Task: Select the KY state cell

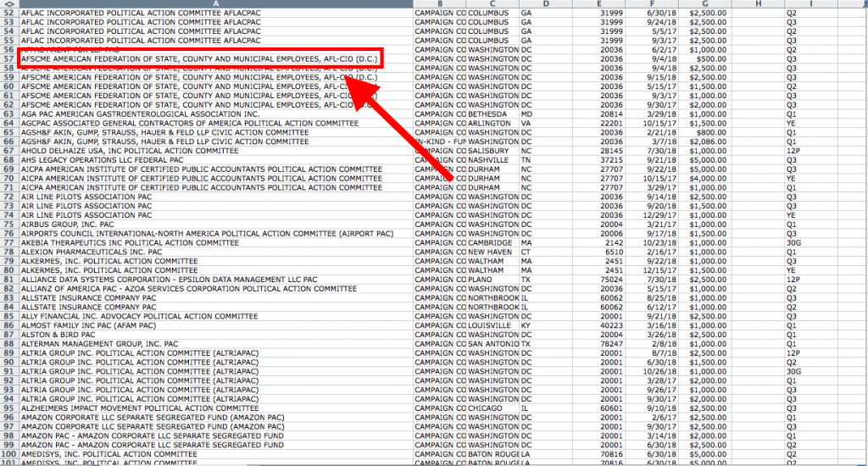Action: [546, 325]
